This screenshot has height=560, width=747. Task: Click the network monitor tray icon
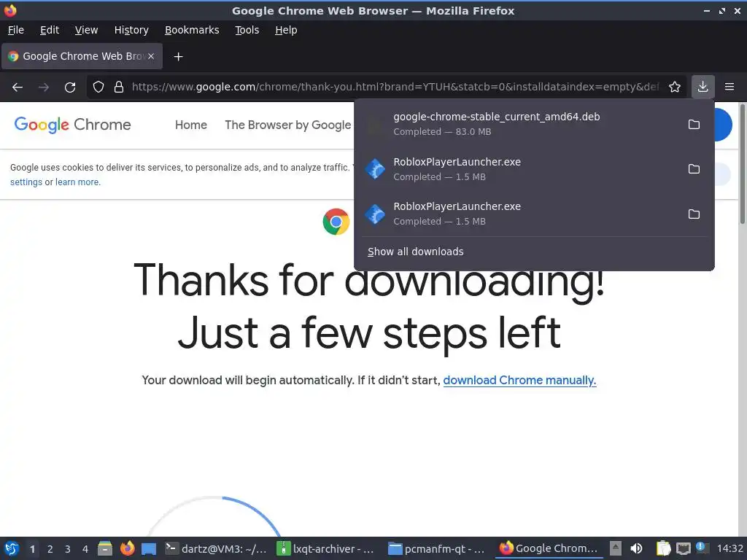(x=683, y=548)
